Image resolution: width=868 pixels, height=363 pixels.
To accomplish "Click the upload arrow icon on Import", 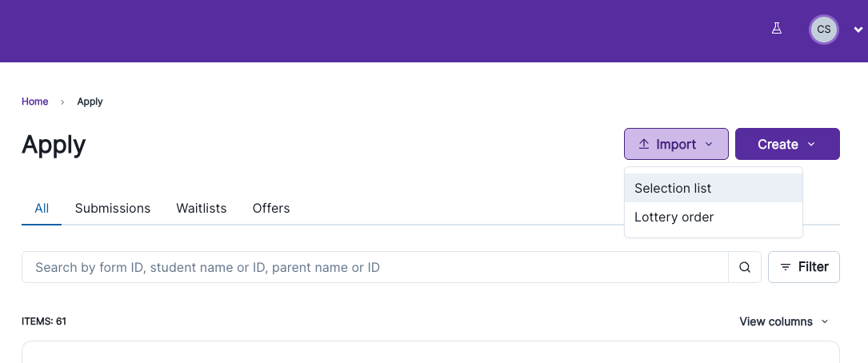I will coord(643,144).
